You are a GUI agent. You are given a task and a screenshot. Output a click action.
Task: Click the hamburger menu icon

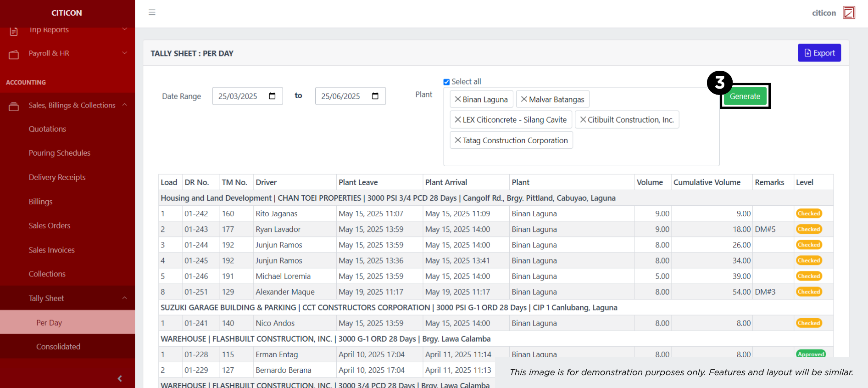pos(152,12)
